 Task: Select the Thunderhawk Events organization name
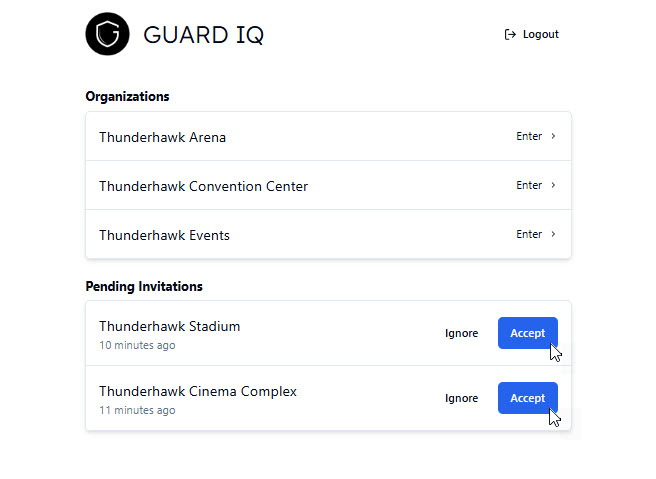tap(164, 235)
